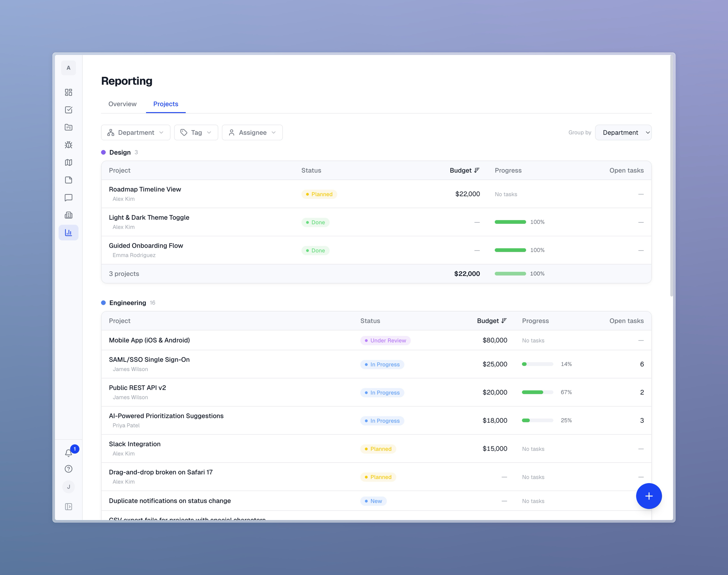The width and height of the screenshot is (728, 575).
Task: Click the blue plus floating button
Action: click(x=649, y=496)
